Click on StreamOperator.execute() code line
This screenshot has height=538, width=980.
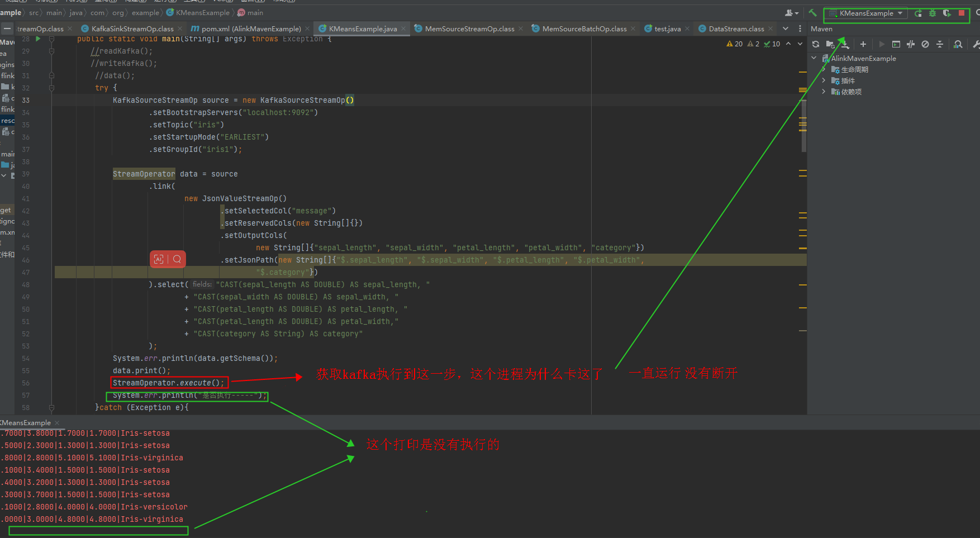[168, 383]
